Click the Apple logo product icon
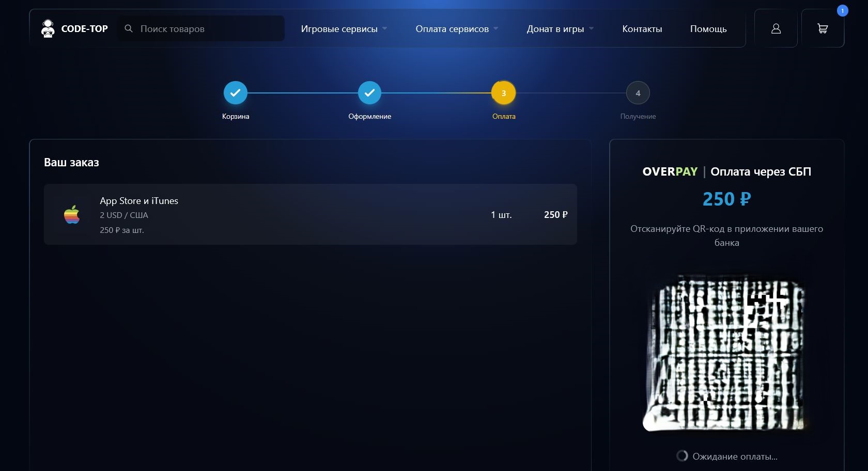The width and height of the screenshot is (868, 471). click(x=72, y=214)
